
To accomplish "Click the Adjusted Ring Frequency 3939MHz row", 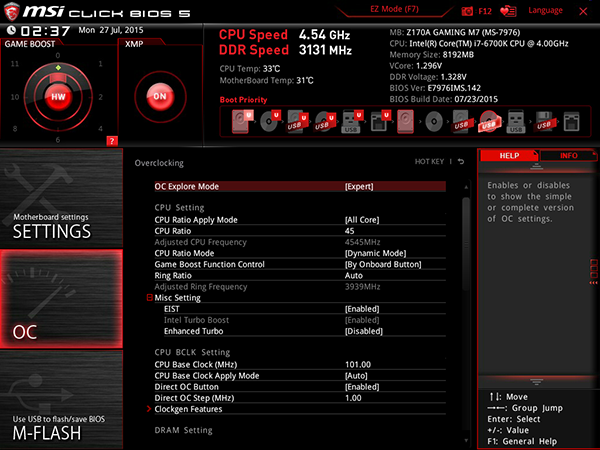I will (300, 287).
